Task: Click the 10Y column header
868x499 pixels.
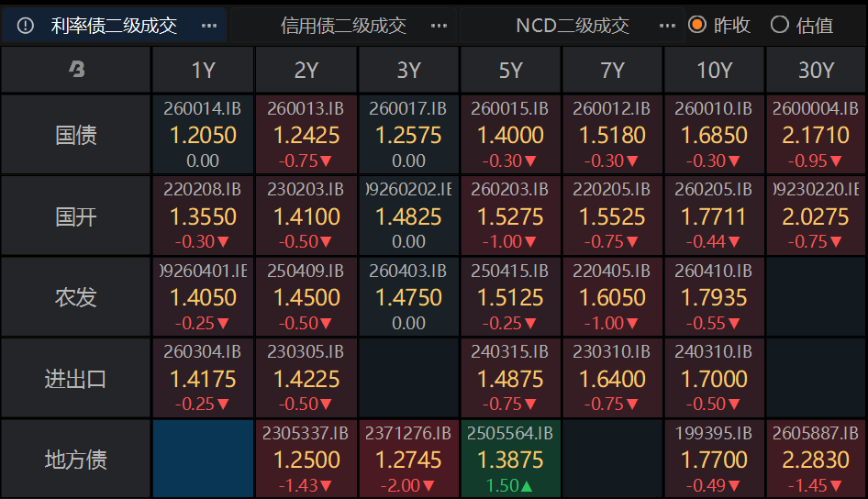Action: pos(714,71)
